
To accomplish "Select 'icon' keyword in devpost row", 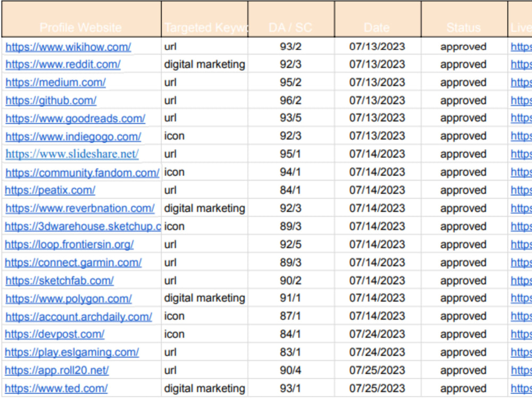I will coord(174,334).
